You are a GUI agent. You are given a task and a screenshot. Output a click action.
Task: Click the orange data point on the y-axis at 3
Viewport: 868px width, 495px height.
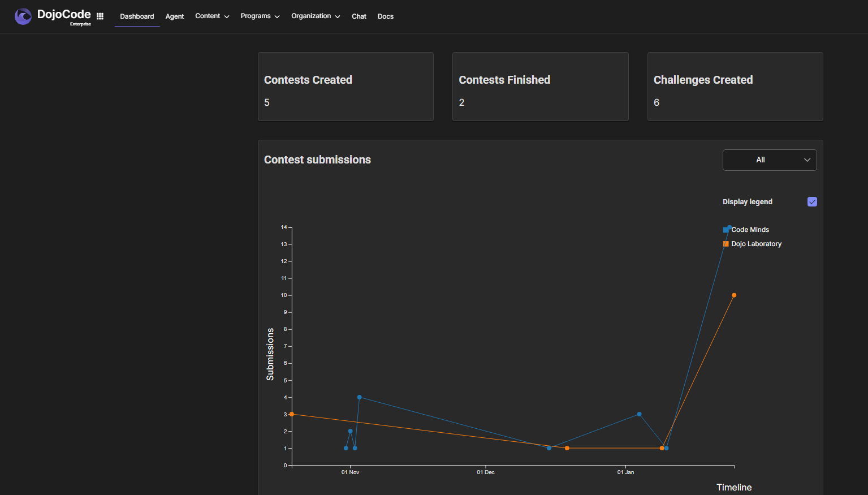(x=292, y=414)
